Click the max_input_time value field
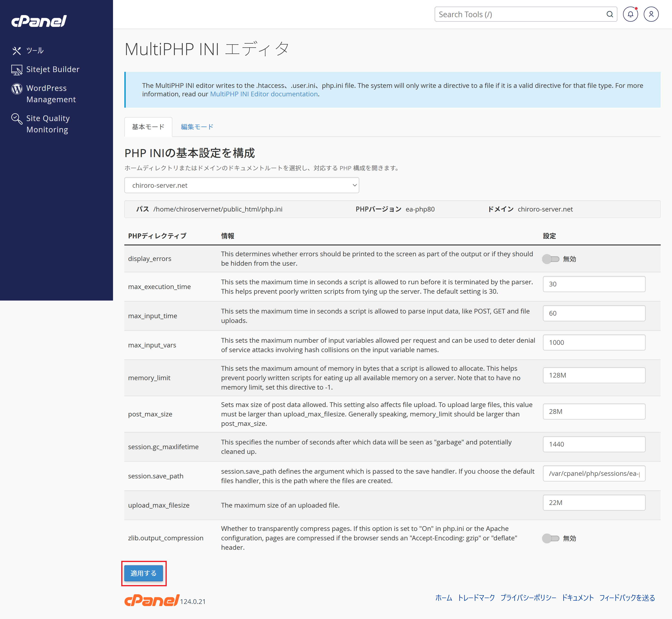This screenshot has width=672, height=619. point(594,313)
